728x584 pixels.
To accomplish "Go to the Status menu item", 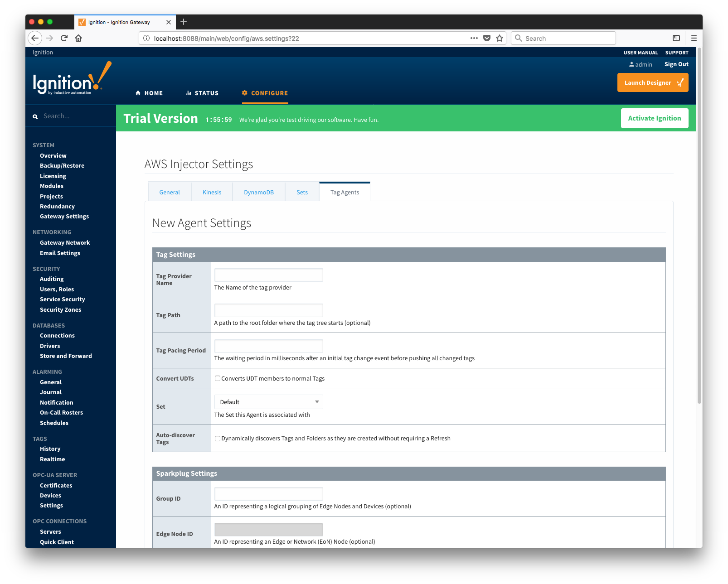I will 202,93.
